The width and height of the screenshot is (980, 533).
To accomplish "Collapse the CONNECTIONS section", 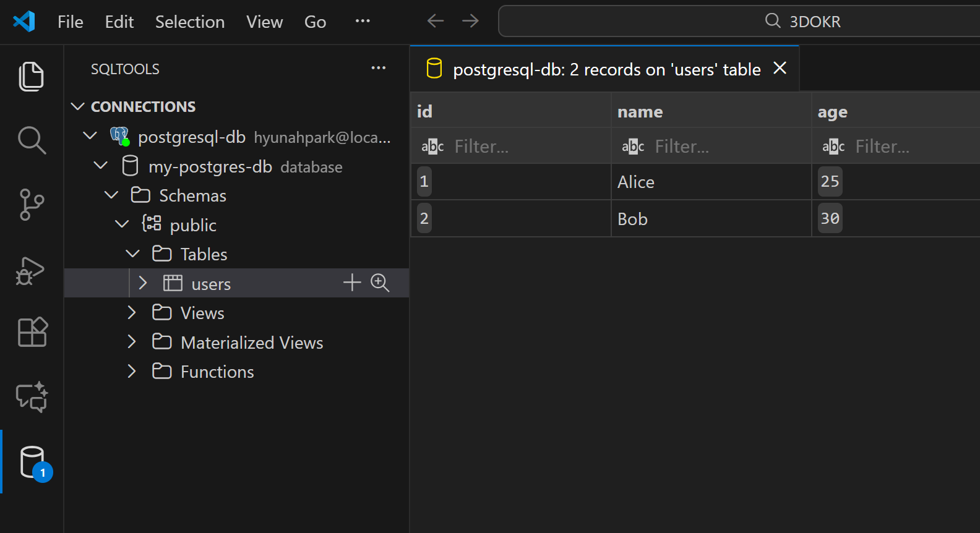I will click(x=78, y=106).
